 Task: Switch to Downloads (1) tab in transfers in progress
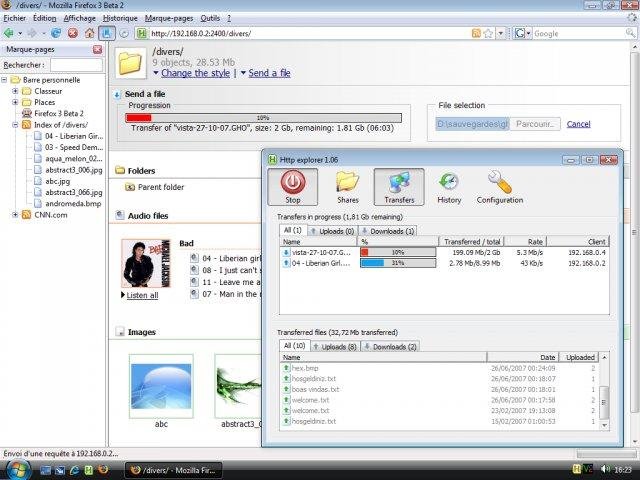point(388,231)
